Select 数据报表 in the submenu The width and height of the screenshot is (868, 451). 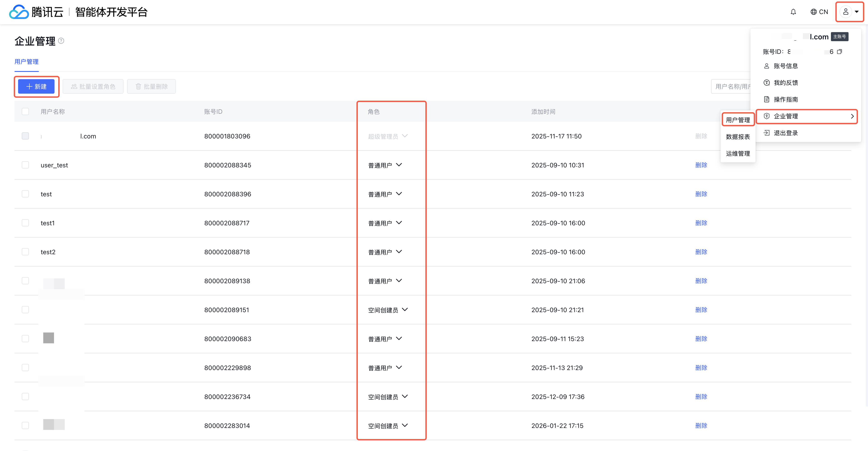[x=738, y=137]
